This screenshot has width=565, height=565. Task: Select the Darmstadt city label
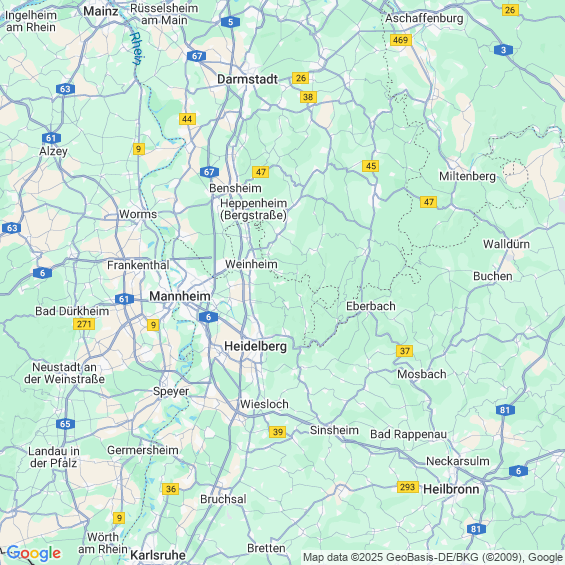[247, 79]
